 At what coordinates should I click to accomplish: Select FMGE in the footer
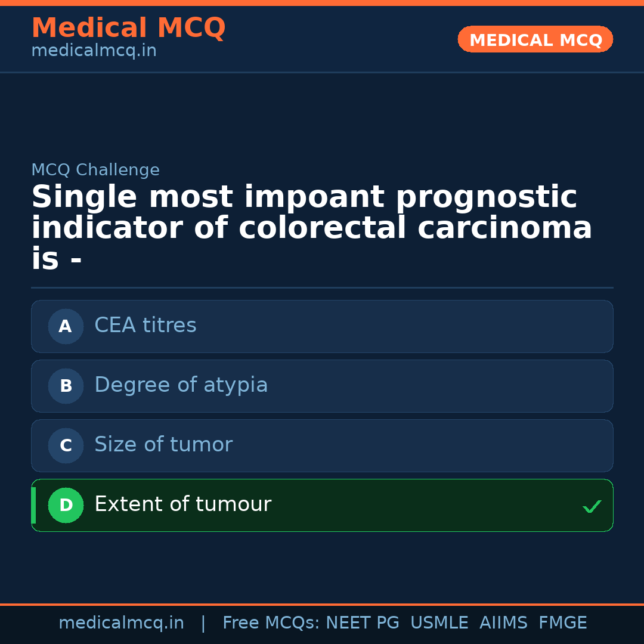click(x=562, y=623)
